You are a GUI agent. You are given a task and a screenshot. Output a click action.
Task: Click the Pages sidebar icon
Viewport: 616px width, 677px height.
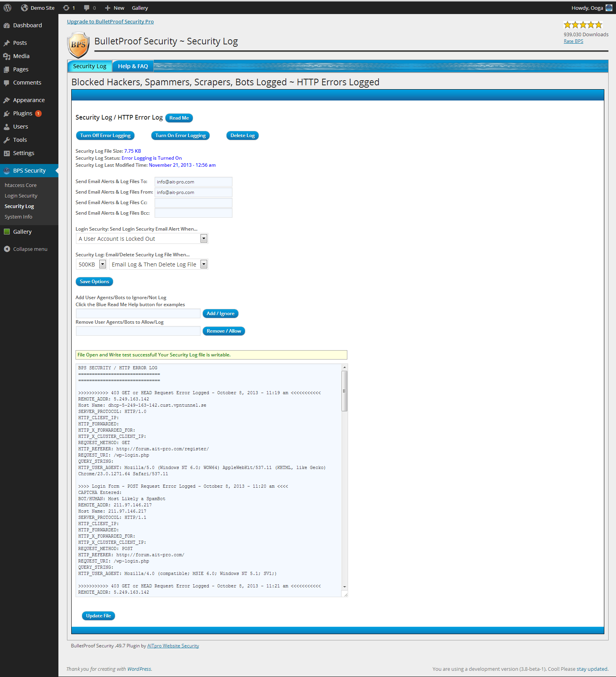pyautogui.click(x=7, y=69)
